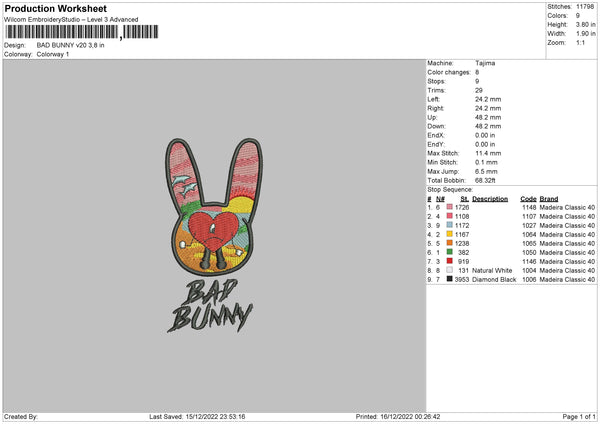Viewport: 600px width, 424px height.
Task: Click the pink color swatch in stop row 1
Action: click(x=450, y=207)
